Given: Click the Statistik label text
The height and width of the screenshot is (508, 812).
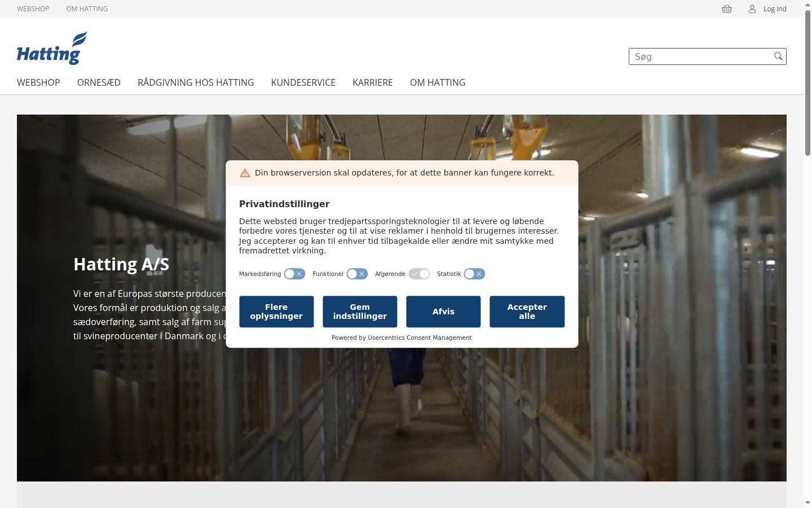Looking at the screenshot, I should [449, 274].
